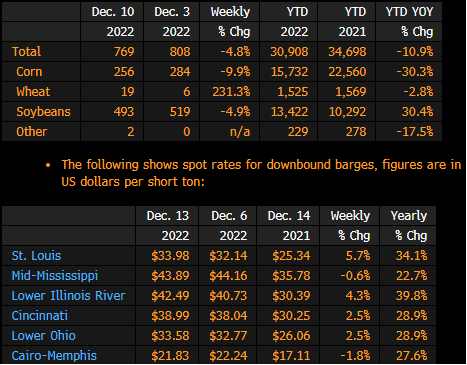Image resolution: width=467 pixels, height=365 pixels.
Task: Click the Soybeans YTD 2022 value 13,422
Action: click(289, 112)
